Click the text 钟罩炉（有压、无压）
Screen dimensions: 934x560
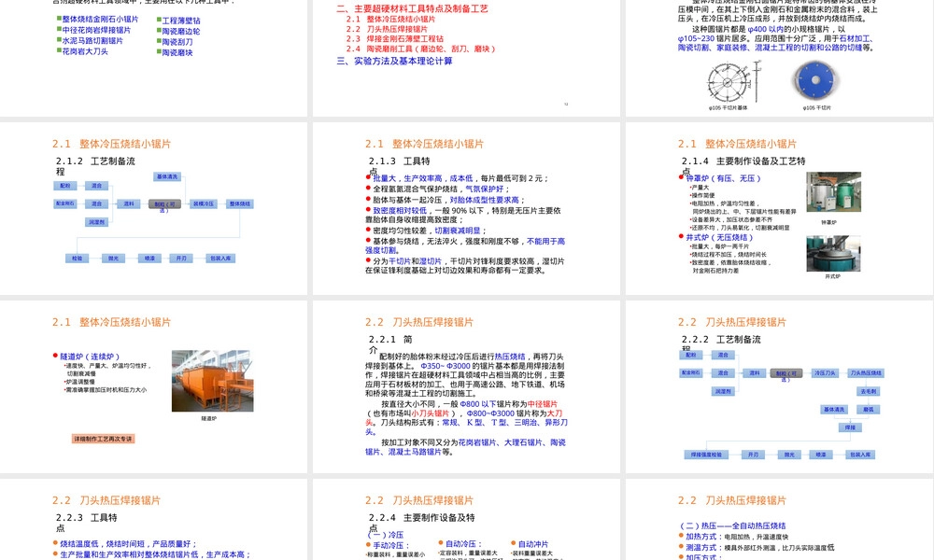pyautogui.click(x=724, y=178)
